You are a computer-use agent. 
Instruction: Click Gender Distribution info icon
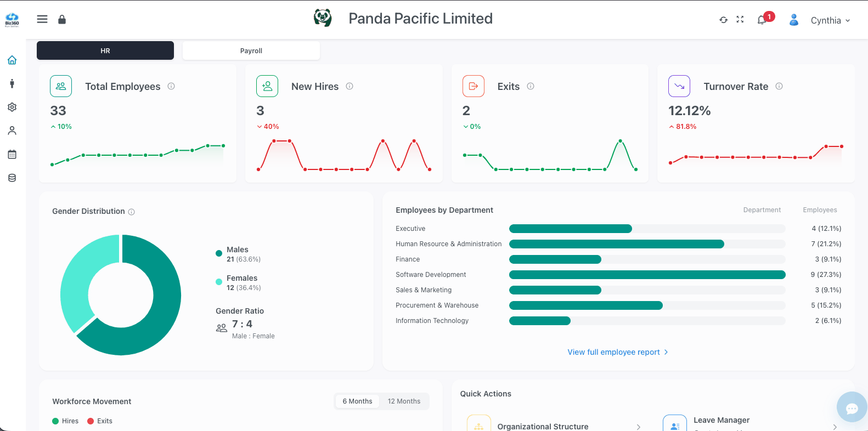132,212
